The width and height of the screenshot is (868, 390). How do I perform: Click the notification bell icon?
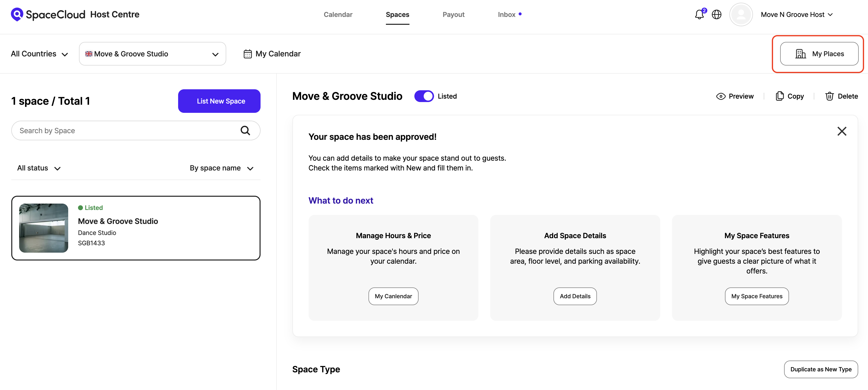click(x=699, y=14)
